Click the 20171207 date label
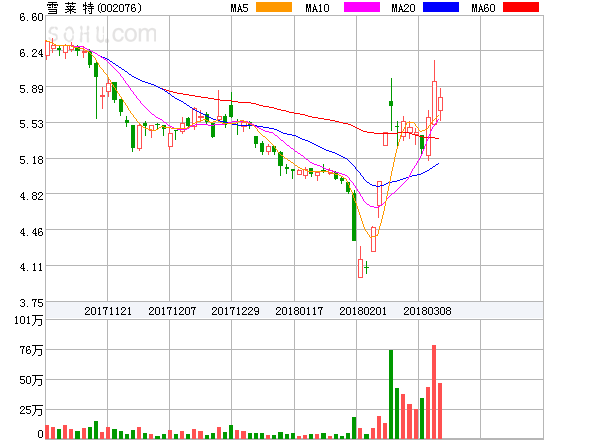Screen dimensions: 600x440 pyautogui.click(x=172, y=311)
